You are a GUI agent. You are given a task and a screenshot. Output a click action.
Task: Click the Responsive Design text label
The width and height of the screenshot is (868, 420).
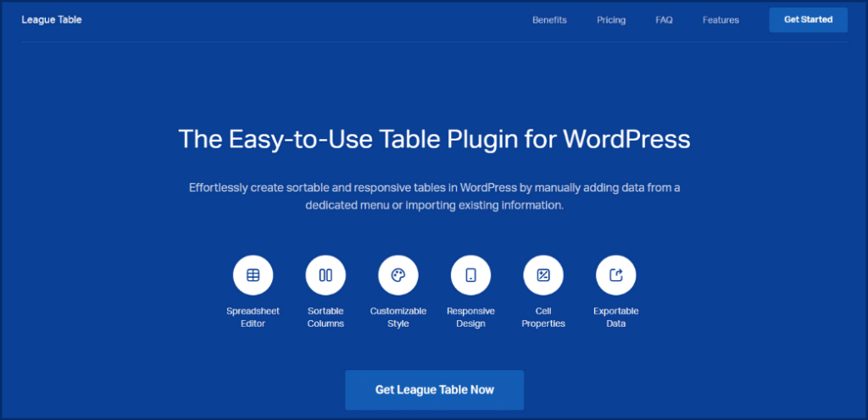pyautogui.click(x=470, y=318)
